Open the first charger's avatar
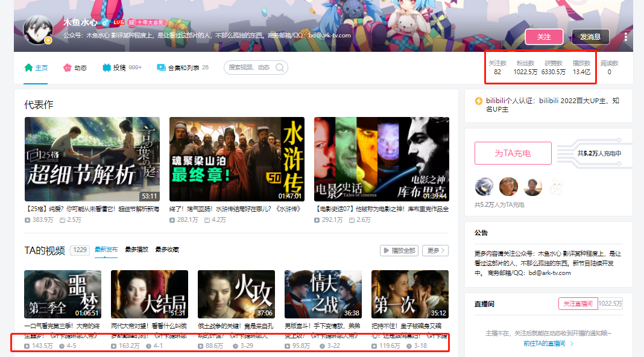This screenshot has width=644, height=357. (484, 187)
